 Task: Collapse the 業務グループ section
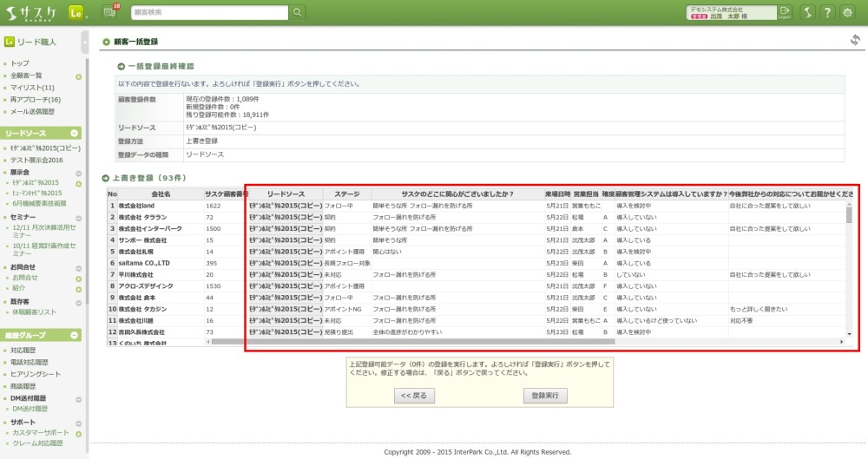[75, 335]
